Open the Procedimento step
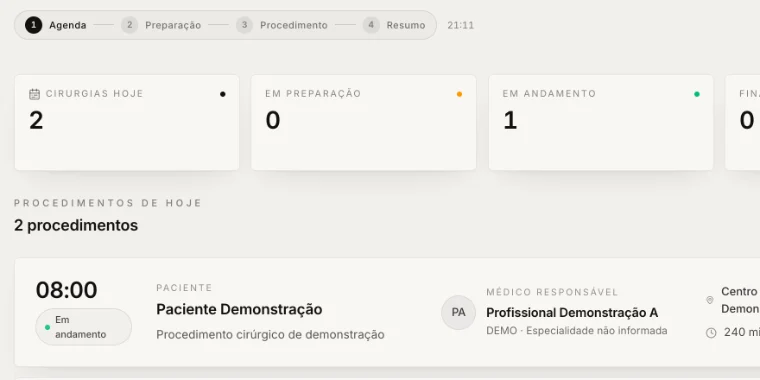The width and height of the screenshot is (760, 380). click(x=282, y=25)
